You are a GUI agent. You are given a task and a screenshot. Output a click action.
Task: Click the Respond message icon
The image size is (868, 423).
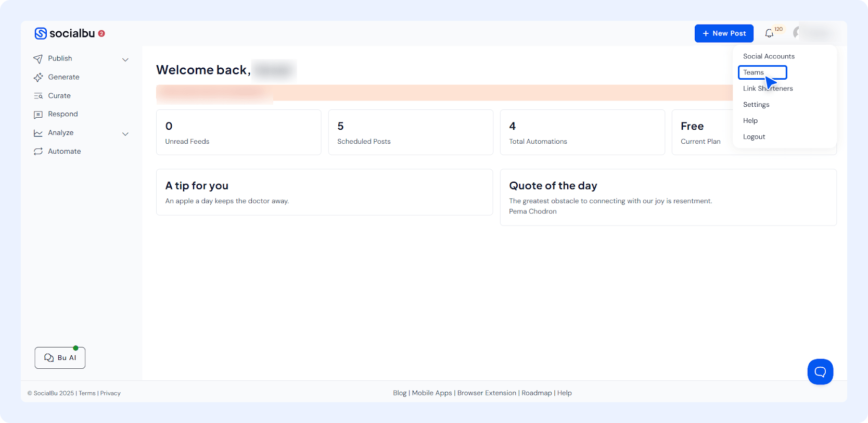[x=38, y=115]
